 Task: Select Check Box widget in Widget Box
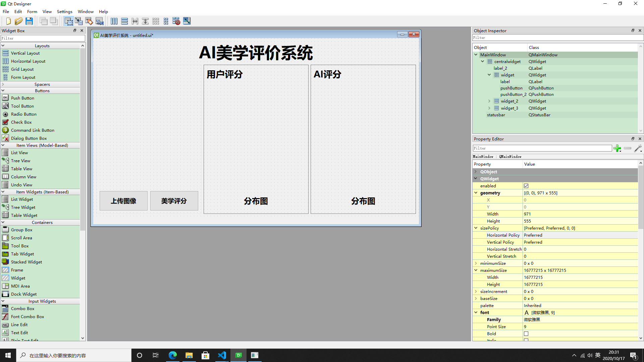point(21,122)
